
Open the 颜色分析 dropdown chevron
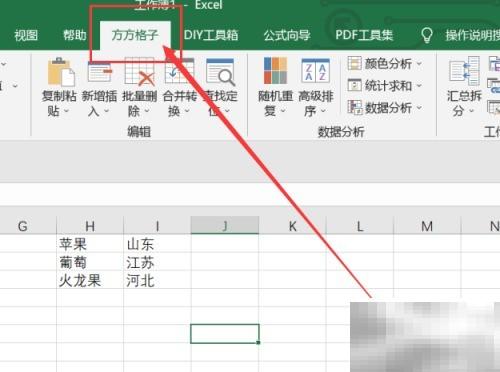(419, 63)
